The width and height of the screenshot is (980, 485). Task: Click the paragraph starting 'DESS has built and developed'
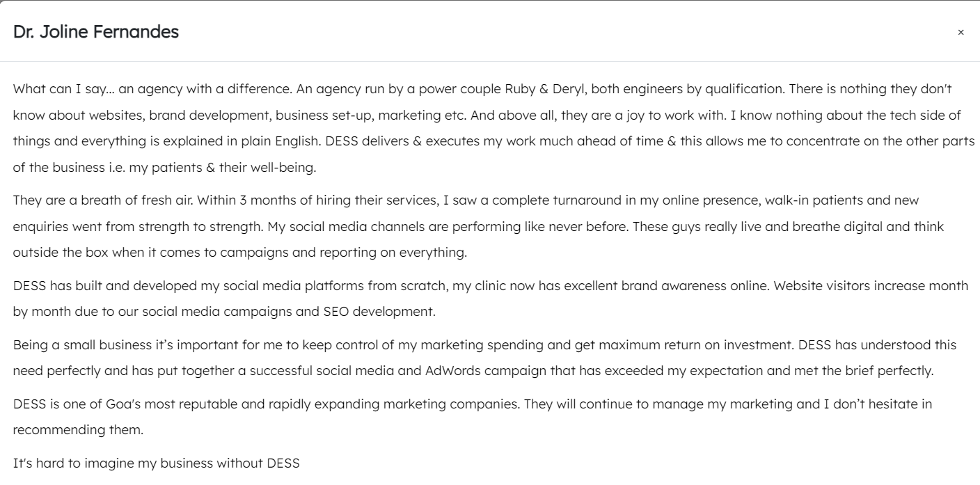490,299
